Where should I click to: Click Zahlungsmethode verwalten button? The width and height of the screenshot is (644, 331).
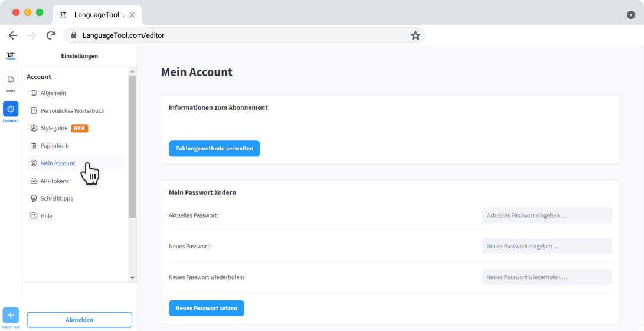pyautogui.click(x=214, y=149)
